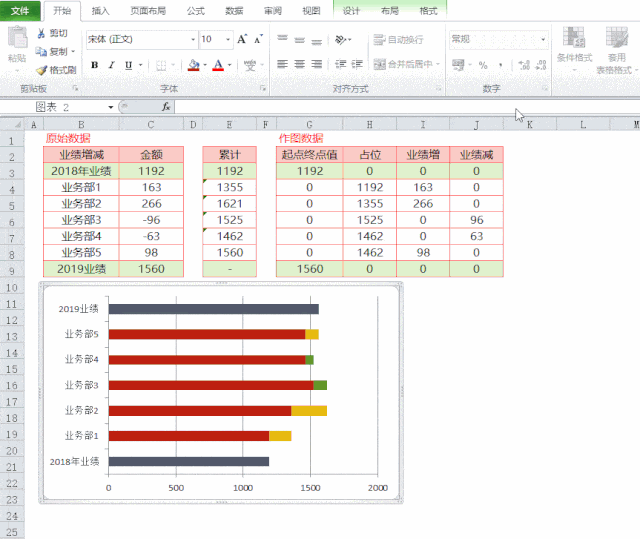Screen dimensions: 640x539
Task: Toggle underline formatting
Action: (x=127, y=65)
